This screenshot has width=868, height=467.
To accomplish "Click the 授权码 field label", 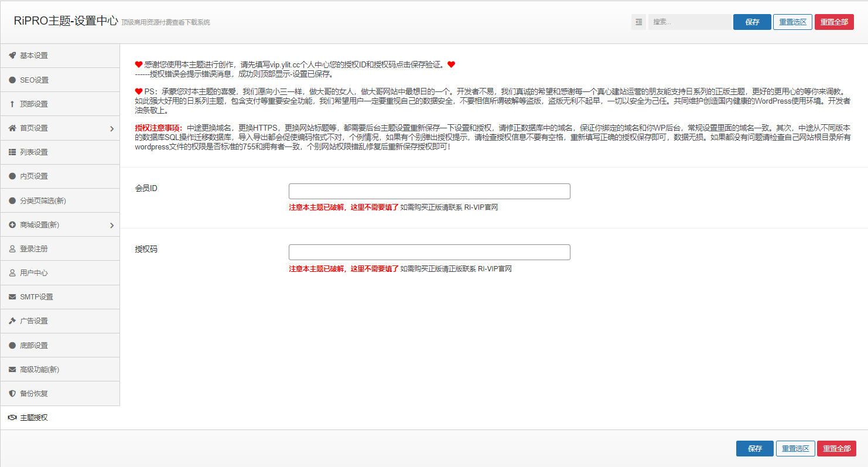I will coord(146,249).
